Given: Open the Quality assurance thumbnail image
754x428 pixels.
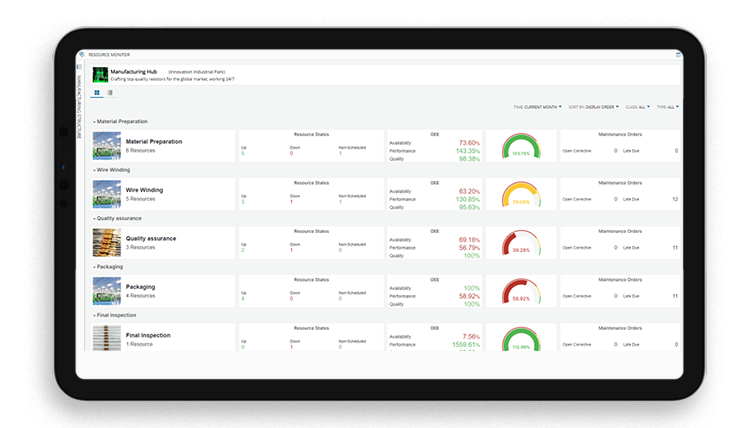Looking at the screenshot, I should coord(106,242).
